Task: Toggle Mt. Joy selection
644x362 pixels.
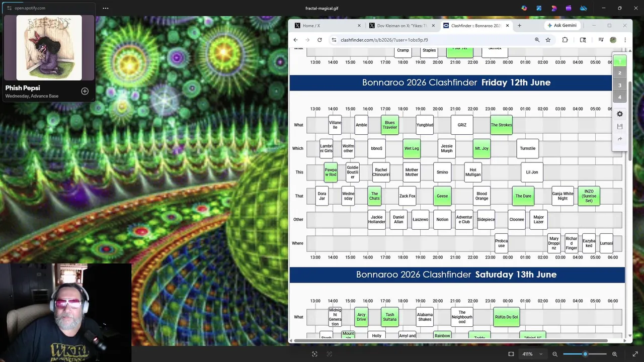Action: (481, 148)
